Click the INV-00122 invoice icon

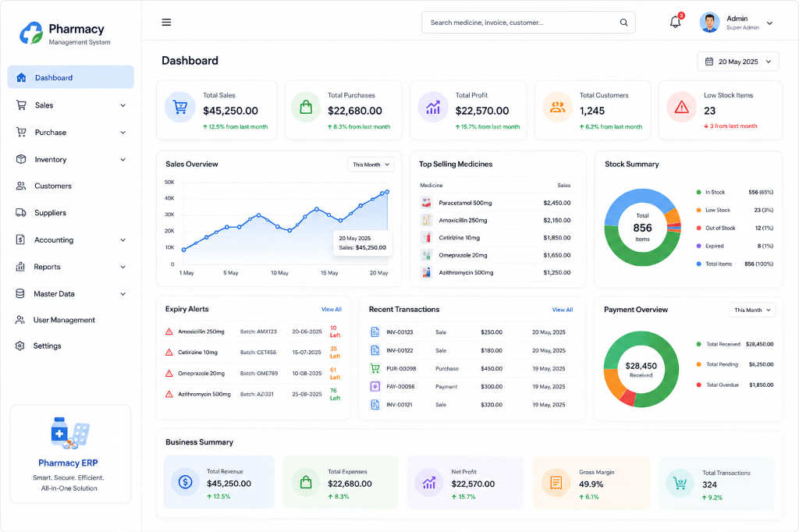(x=375, y=350)
